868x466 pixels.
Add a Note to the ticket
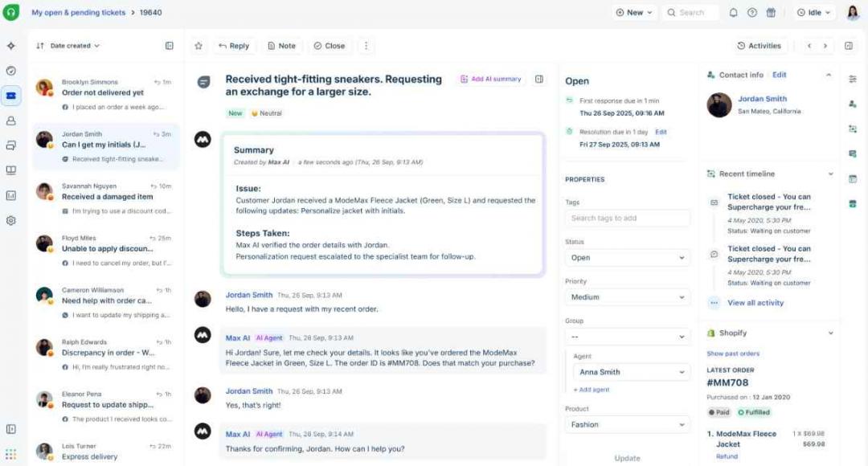[x=282, y=46]
